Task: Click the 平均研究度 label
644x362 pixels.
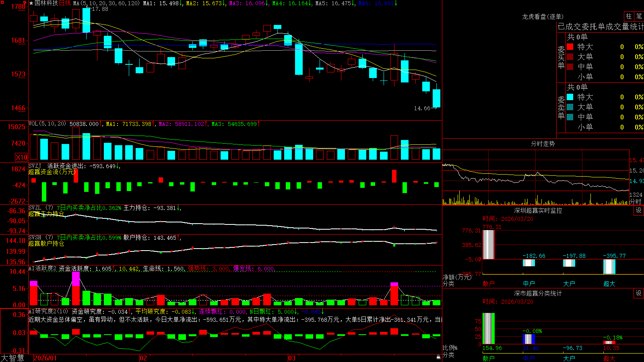Action: pos(150,311)
